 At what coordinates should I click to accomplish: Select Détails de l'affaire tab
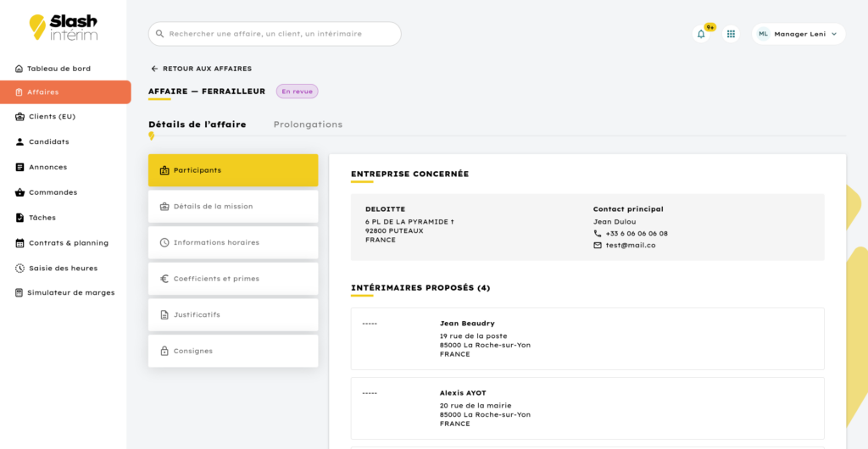pyautogui.click(x=197, y=125)
